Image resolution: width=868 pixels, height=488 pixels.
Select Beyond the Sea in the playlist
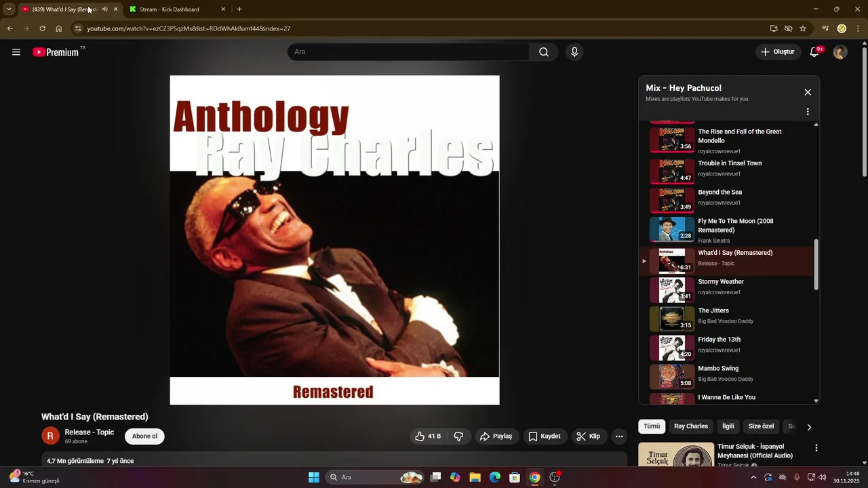(x=727, y=200)
